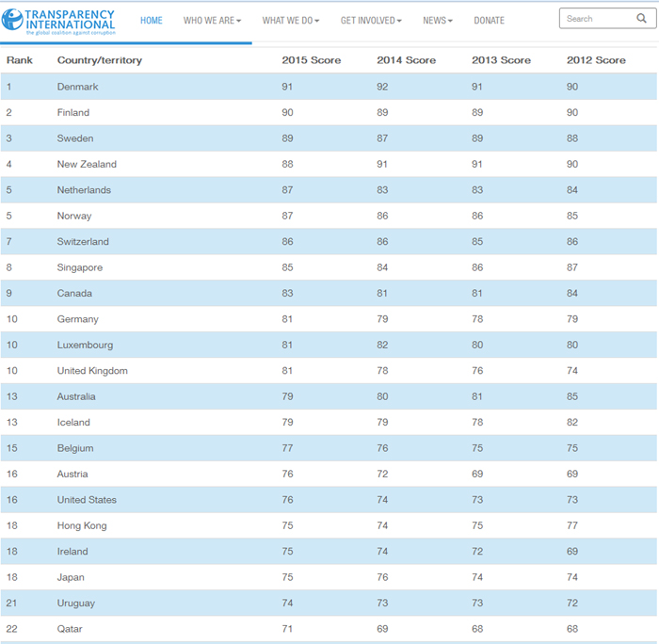Open the GET INVOLVED dropdown menu
659x644 pixels.
[x=371, y=21]
